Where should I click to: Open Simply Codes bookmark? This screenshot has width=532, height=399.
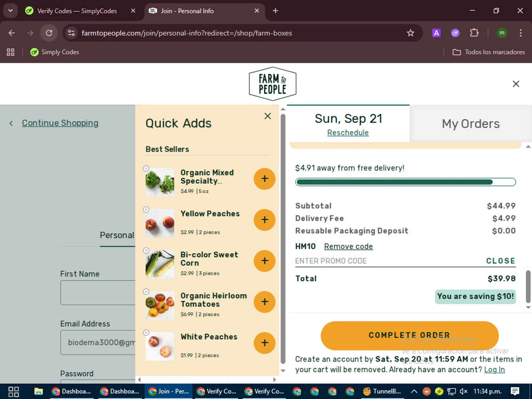(55, 52)
